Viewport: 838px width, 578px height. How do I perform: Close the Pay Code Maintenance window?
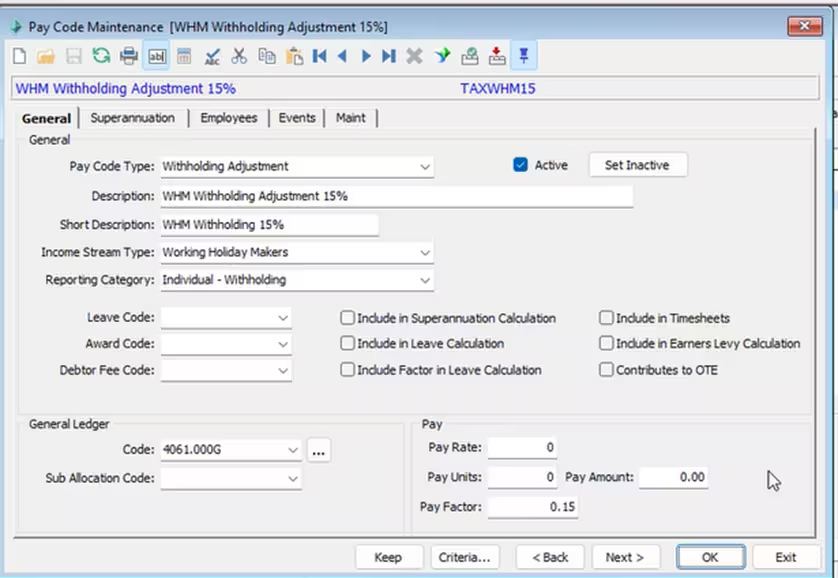click(804, 26)
